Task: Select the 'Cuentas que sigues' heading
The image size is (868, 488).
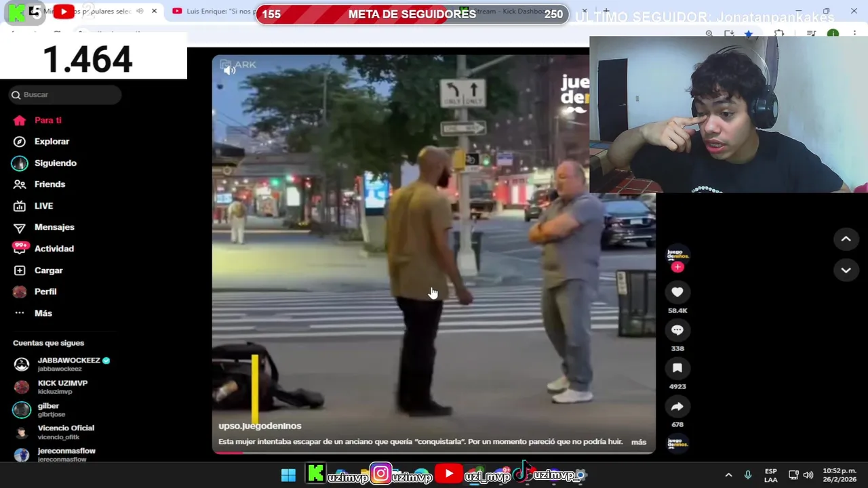Action: 48,343
